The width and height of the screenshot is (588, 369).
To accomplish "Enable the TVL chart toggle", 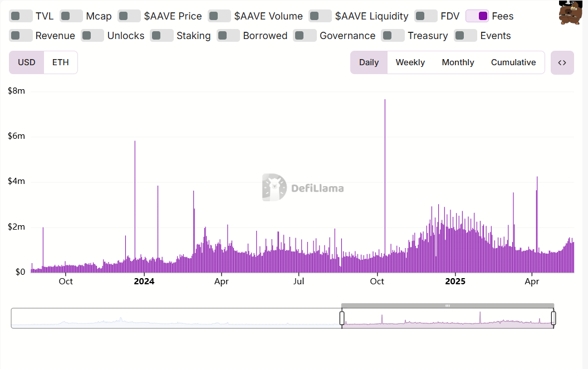I will pyautogui.click(x=21, y=16).
